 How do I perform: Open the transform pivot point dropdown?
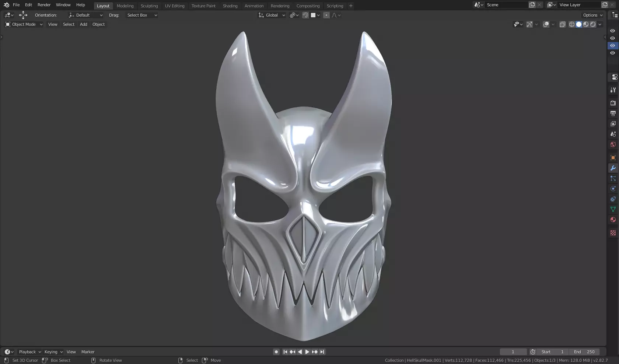point(294,15)
